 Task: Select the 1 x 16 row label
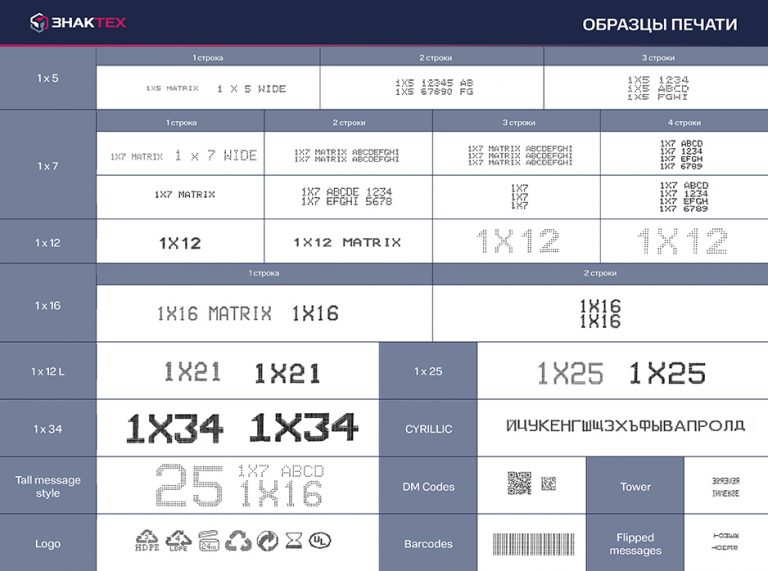pyautogui.click(x=48, y=306)
